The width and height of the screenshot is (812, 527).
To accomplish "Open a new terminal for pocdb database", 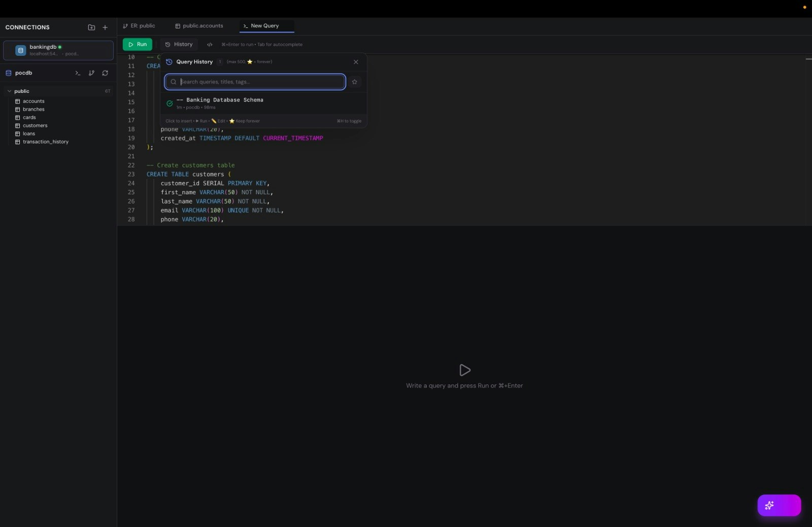I will [x=78, y=73].
